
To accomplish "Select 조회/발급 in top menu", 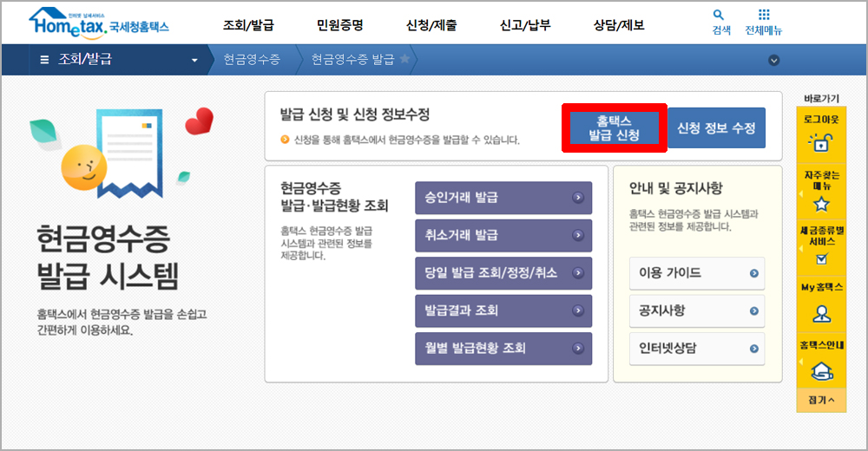I will pos(248,25).
